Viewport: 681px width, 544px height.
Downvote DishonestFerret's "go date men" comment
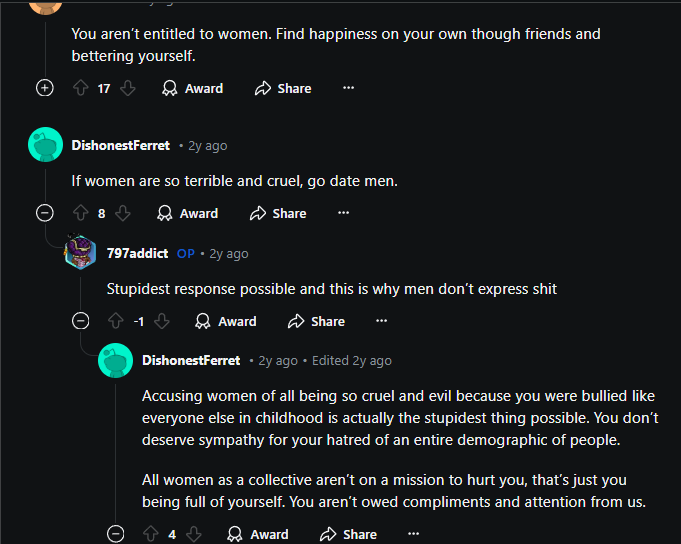coord(122,213)
